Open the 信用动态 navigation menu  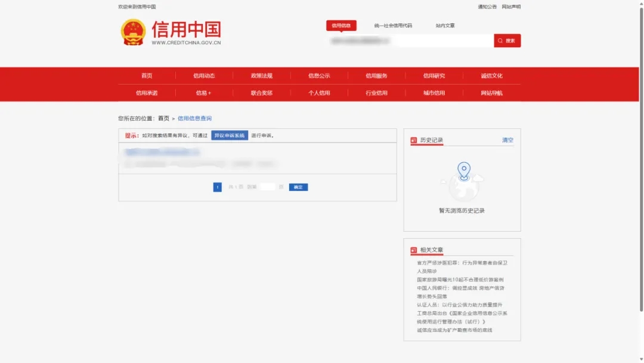(204, 76)
